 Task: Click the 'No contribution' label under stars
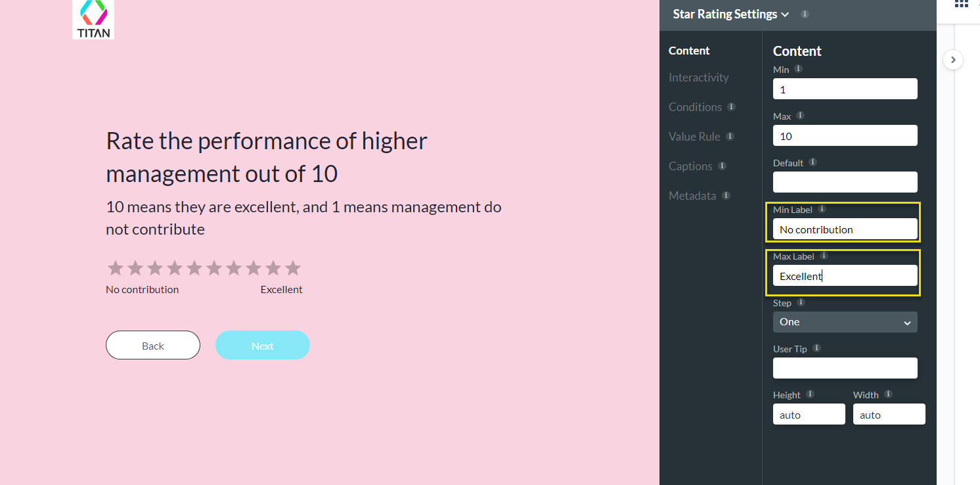coord(142,289)
